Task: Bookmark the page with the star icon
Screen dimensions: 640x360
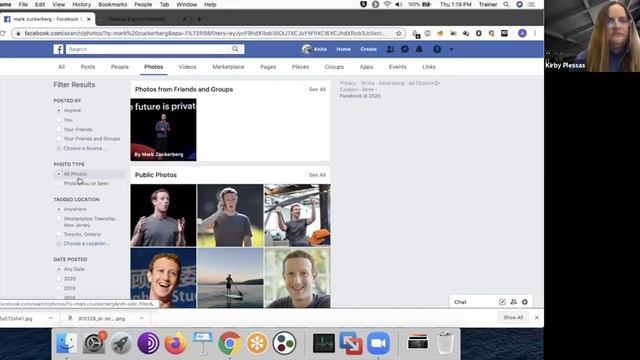Action: click(x=399, y=33)
